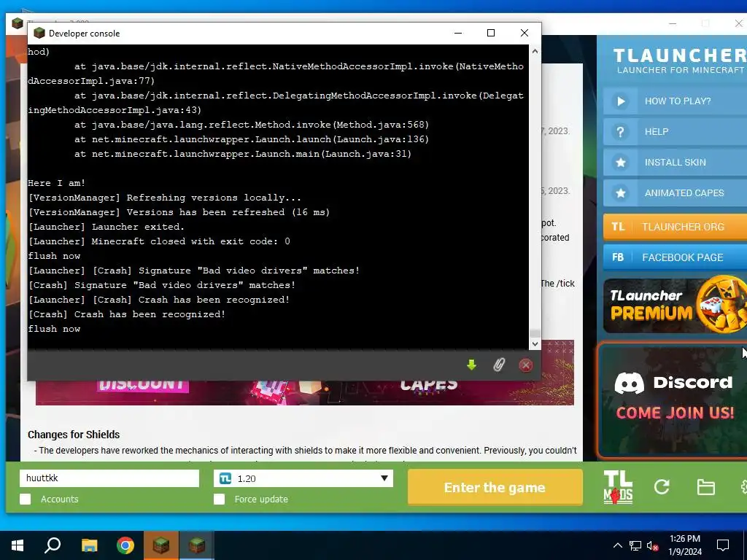747x560 pixels.
Task: Open Windows search from taskbar
Action: coord(53,545)
